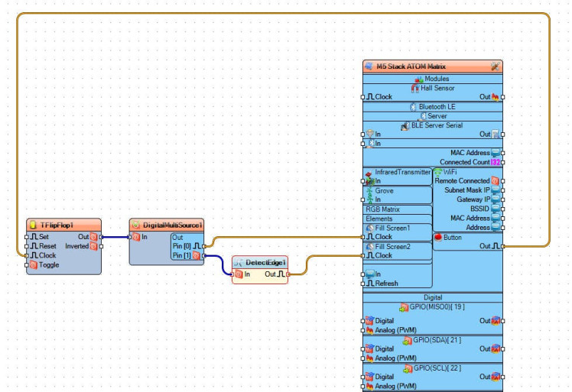Click the Connected Count 32 icon
Image resolution: width=572 pixels, height=392 pixels.
[x=496, y=162]
